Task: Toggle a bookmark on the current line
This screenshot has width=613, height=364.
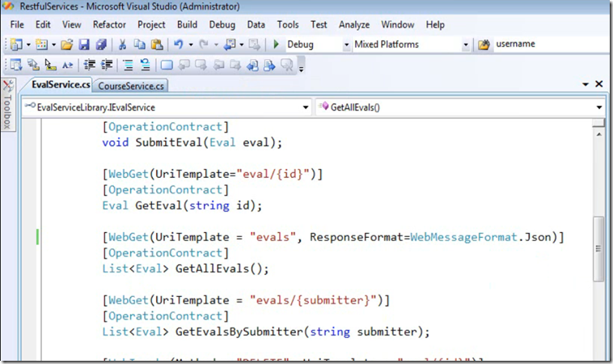Action: (x=167, y=65)
